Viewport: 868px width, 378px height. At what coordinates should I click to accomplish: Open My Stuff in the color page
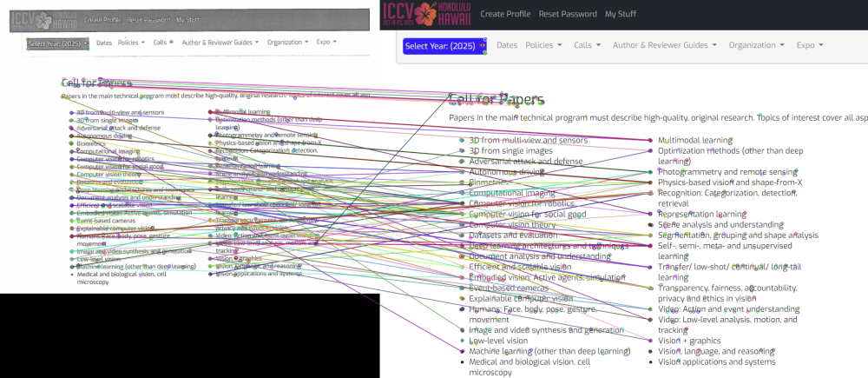[621, 14]
